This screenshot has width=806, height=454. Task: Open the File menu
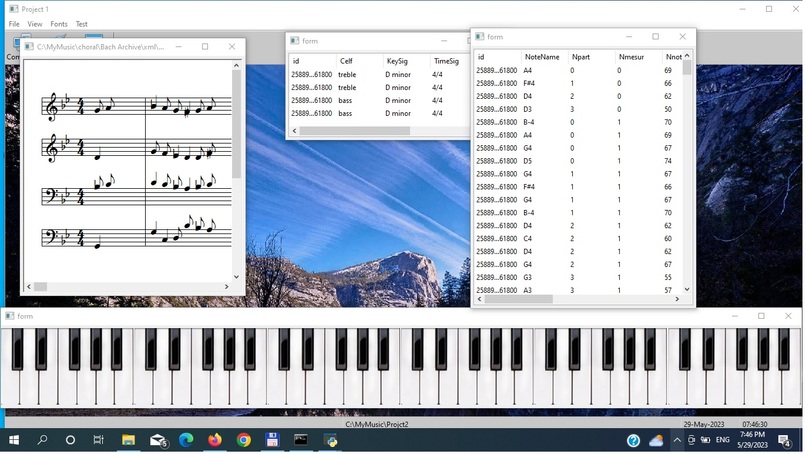(x=14, y=24)
